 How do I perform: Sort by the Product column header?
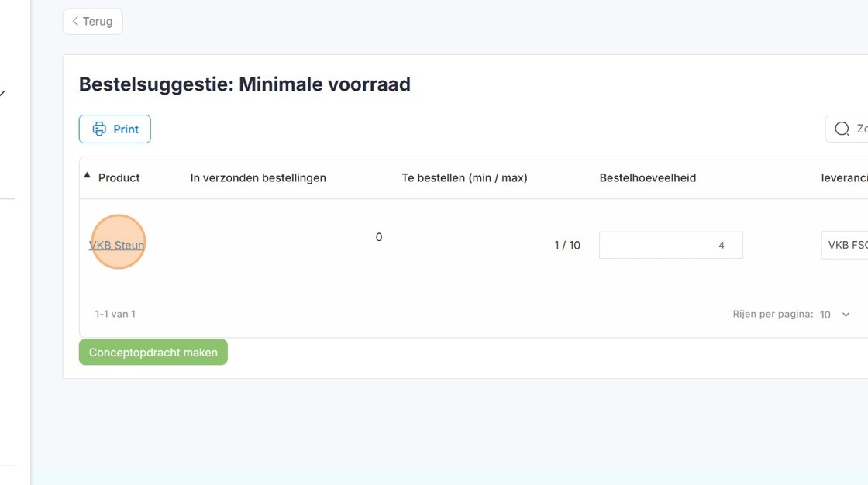tap(119, 177)
